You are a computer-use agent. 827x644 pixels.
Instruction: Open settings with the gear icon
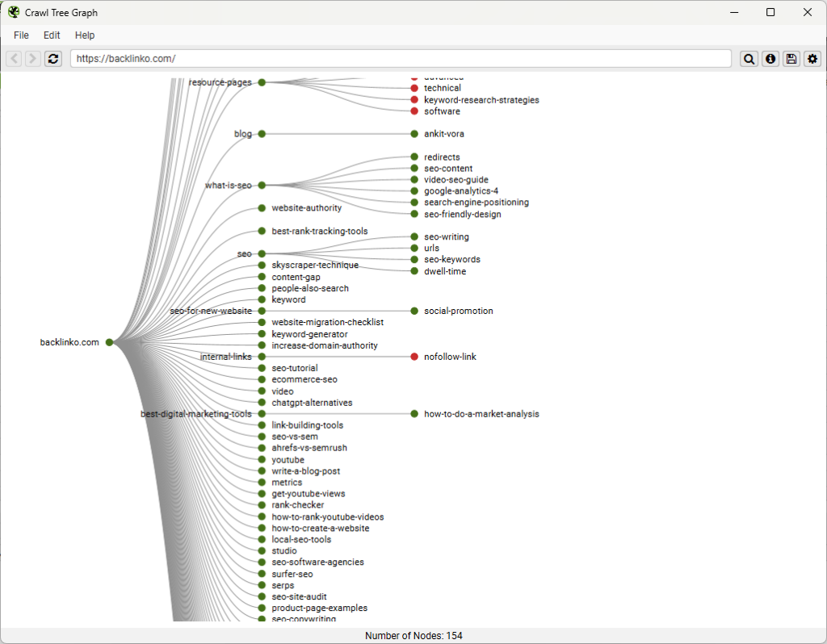click(812, 58)
